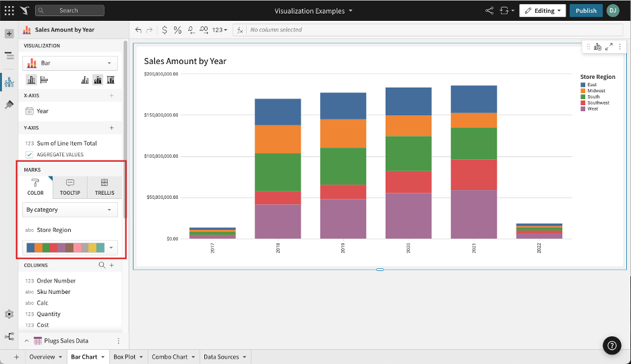Switch to the Box Plot tab
This screenshot has height=364, width=631.
[x=124, y=357]
